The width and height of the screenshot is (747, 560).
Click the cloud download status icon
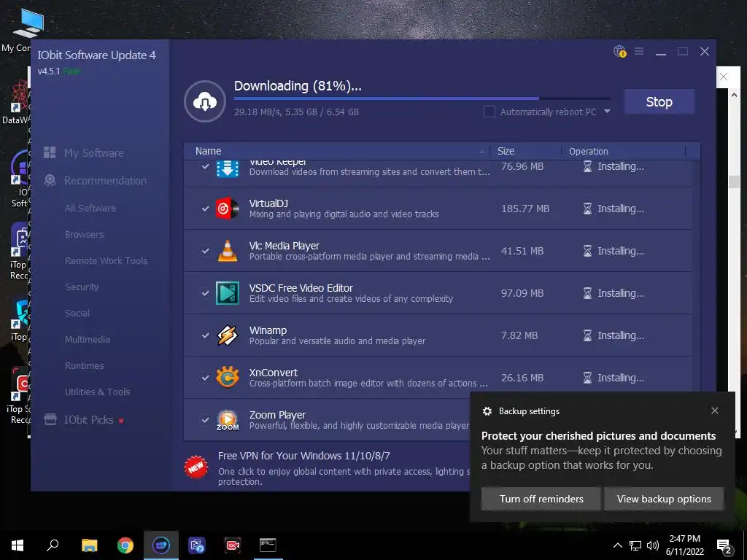[x=205, y=101]
